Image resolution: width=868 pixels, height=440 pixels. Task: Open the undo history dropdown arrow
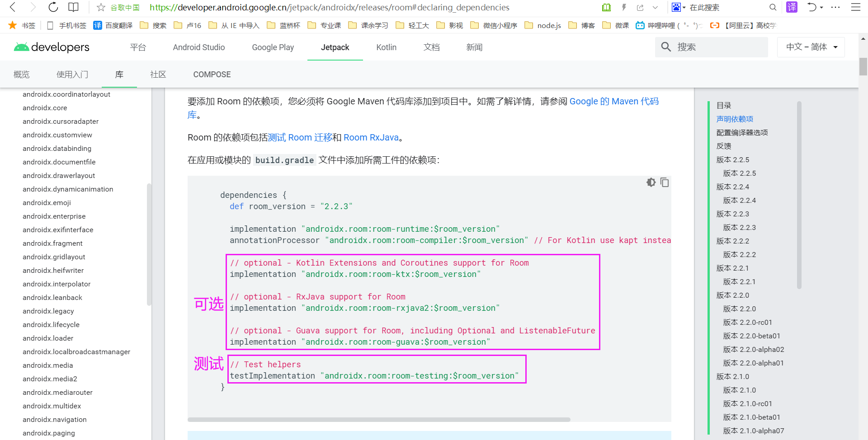click(x=821, y=8)
